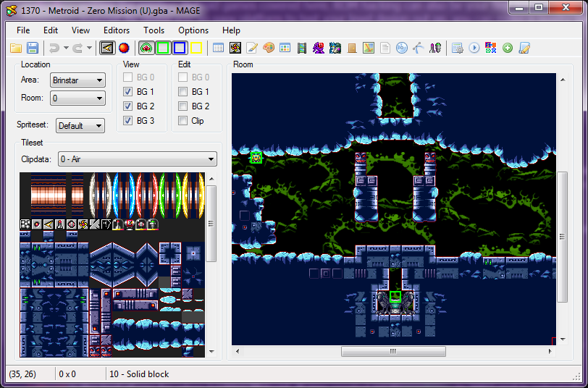Open the colored blocks patches icon
The image size is (588, 388).
coord(490,48)
